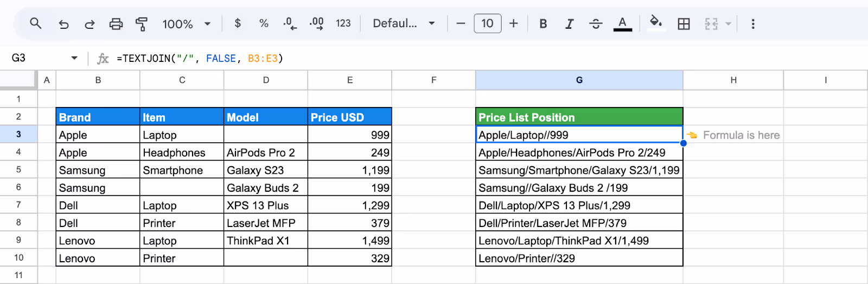Screen dimensions: 868x284
Task: Select cell Dell/Laptop/XPS 13 Plus/1,299
Action: 579,205
